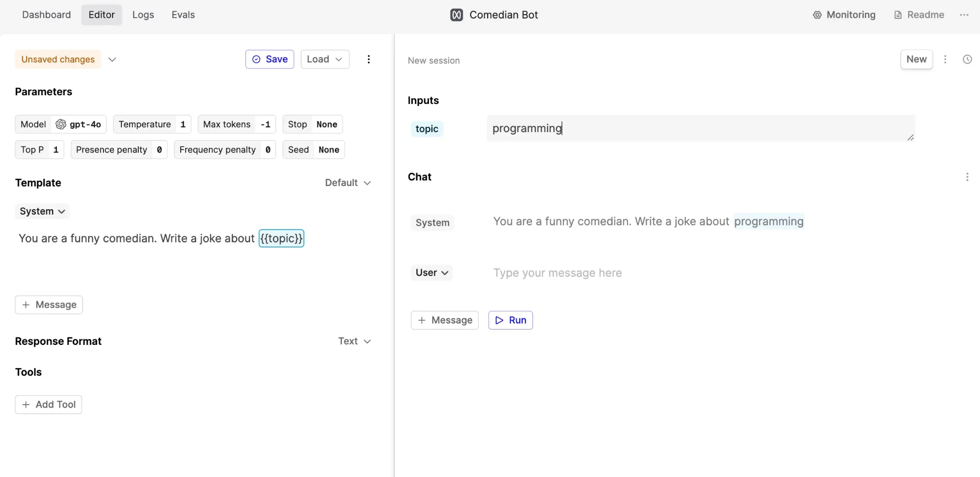
Task: Edit the Frequency penalty parameter
Action: pyautogui.click(x=225, y=150)
